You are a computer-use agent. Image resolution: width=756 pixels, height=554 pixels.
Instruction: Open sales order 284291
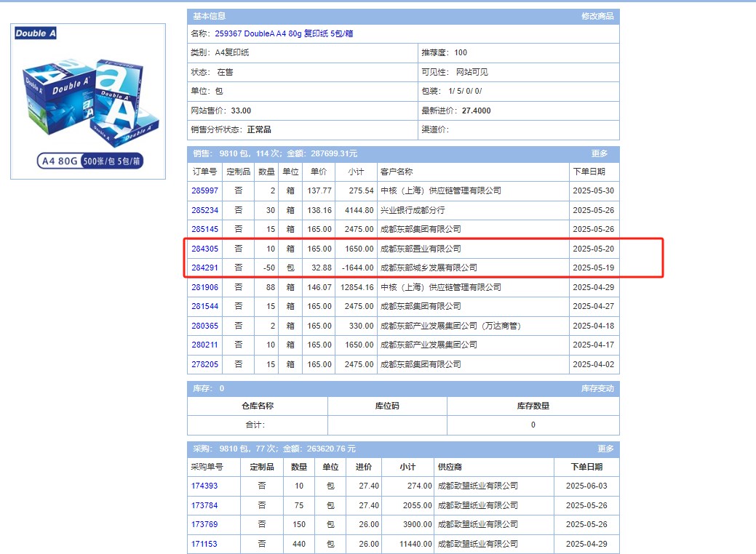click(x=205, y=268)
